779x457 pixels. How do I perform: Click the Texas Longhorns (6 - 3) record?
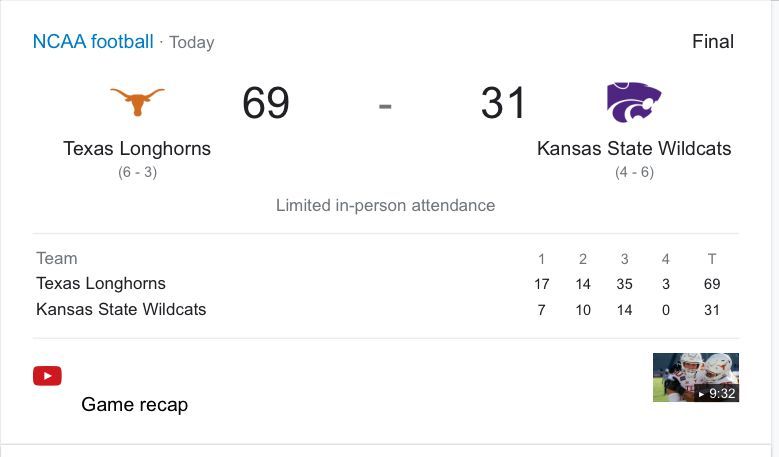click(x=137, y=172)
